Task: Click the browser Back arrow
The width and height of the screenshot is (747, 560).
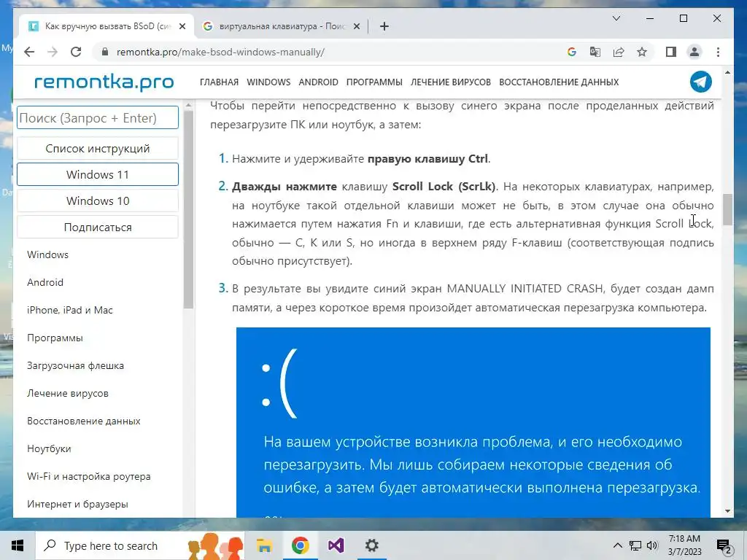Action: click(29, 52)
